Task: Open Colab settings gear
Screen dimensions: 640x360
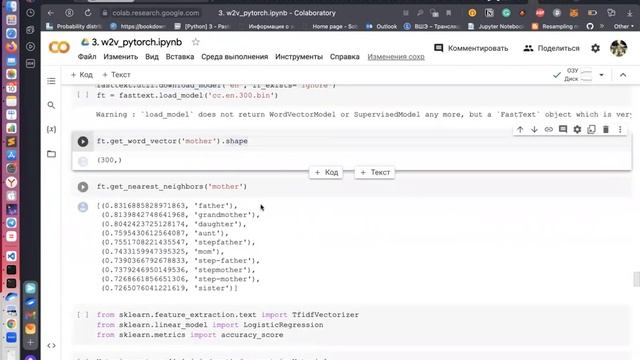Action: pyautogui.click(x=596, y=48)
